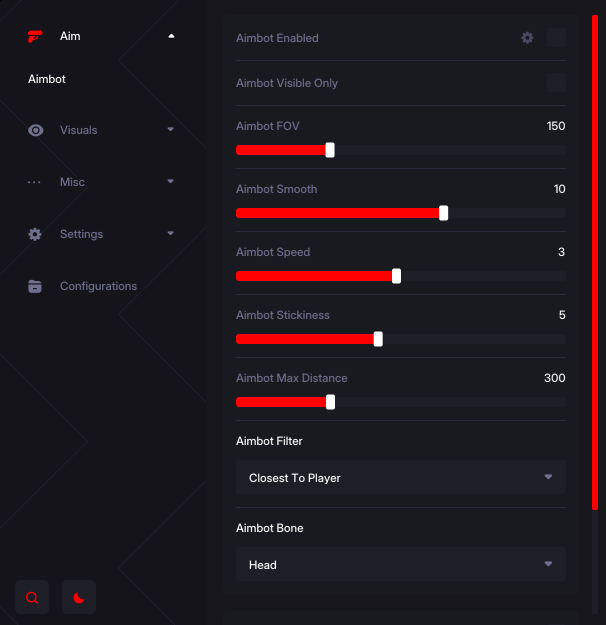Image resolution: width=606 pixels, height=625 pixels.
Task: Expand the Misc section arrow
Action: (x=170, y=181)
